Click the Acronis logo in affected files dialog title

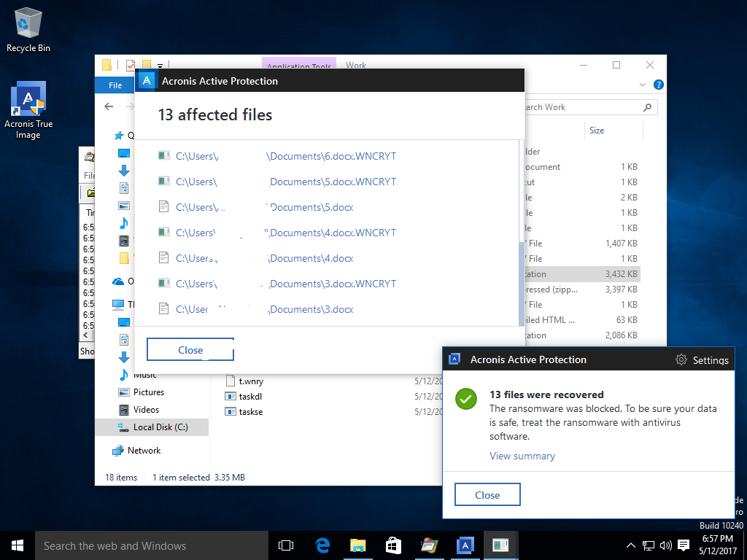[x=147, y=80]
